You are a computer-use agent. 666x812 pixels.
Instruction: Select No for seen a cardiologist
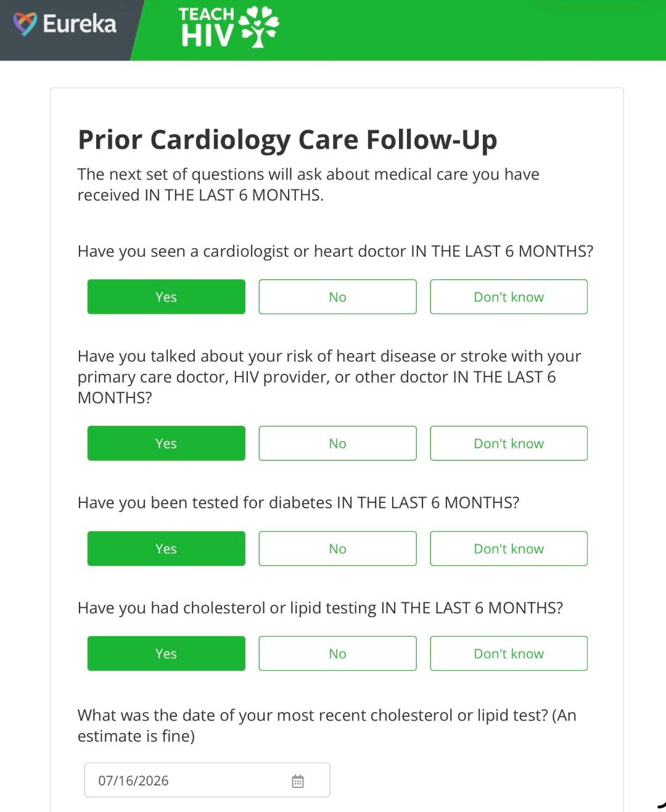pyautogui.click(x=337, y=297)
